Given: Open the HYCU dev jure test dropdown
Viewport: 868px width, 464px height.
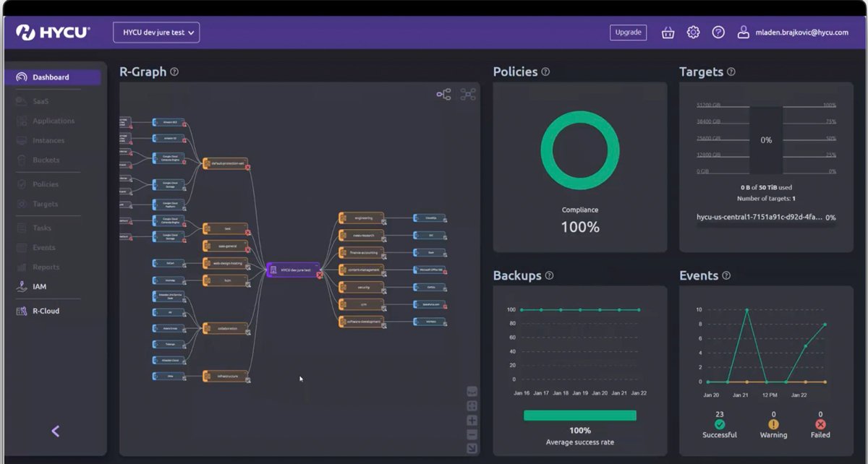Looking at the screenshot, I should (x=156, y=32).
